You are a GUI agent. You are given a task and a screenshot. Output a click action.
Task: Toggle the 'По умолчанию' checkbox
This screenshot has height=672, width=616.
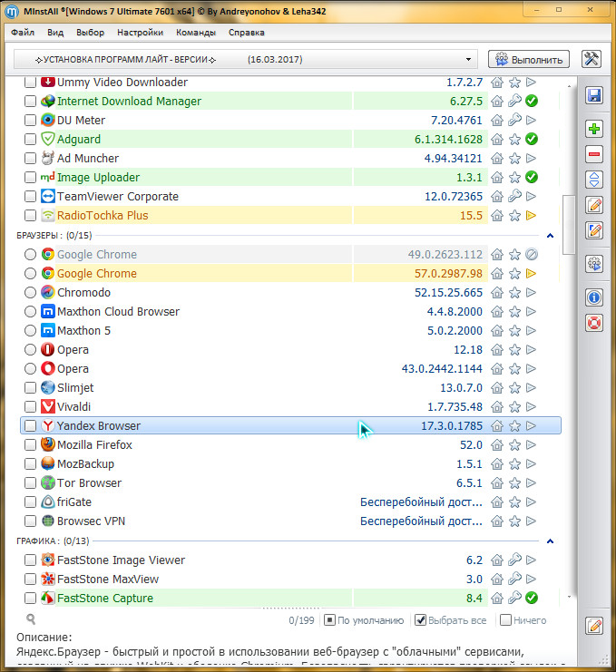pos(329,619)
